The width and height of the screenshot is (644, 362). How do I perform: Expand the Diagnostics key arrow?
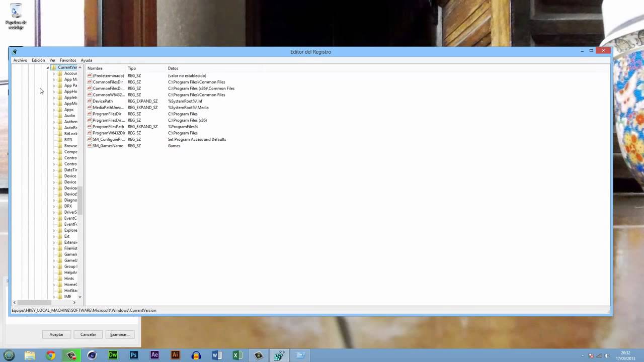pos(54,200)
